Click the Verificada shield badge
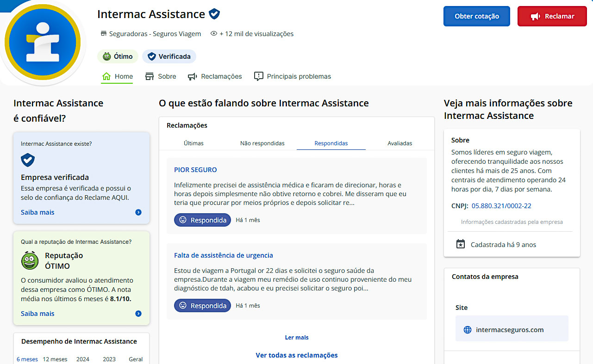This screenshot has height=364, width=593. coord(169,56)
